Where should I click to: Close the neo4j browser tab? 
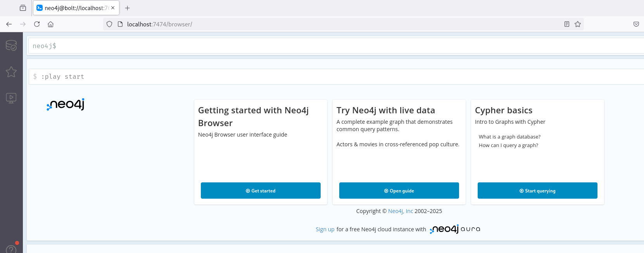(113, 8)
